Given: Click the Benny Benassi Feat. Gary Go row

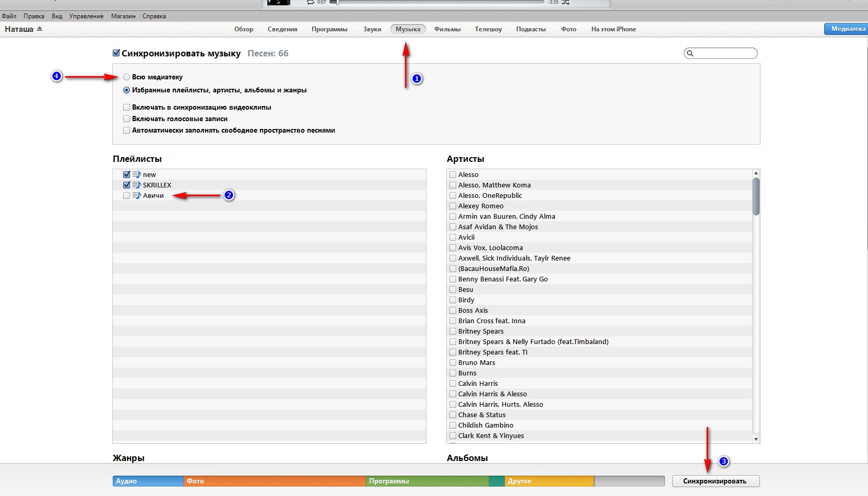Looking at the screenshot, I should pos(599,279).
